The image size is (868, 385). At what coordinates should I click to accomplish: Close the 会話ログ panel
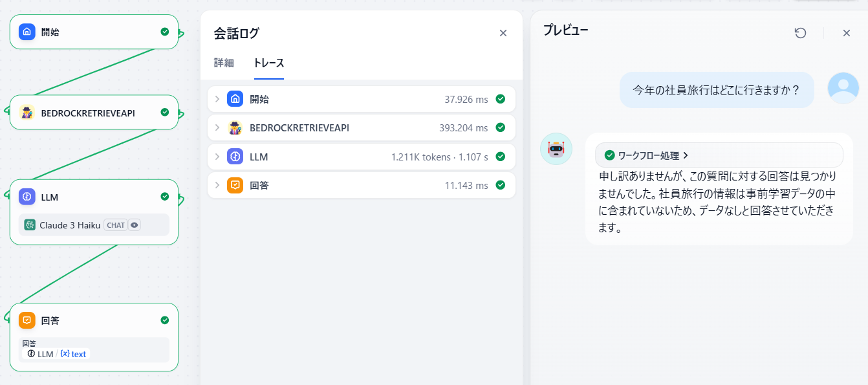[503, 33]
